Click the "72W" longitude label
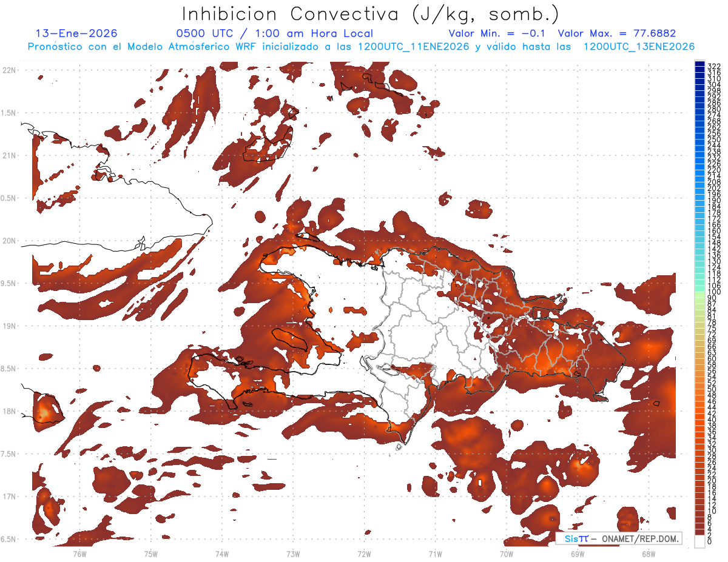 [x=364, y=554]
